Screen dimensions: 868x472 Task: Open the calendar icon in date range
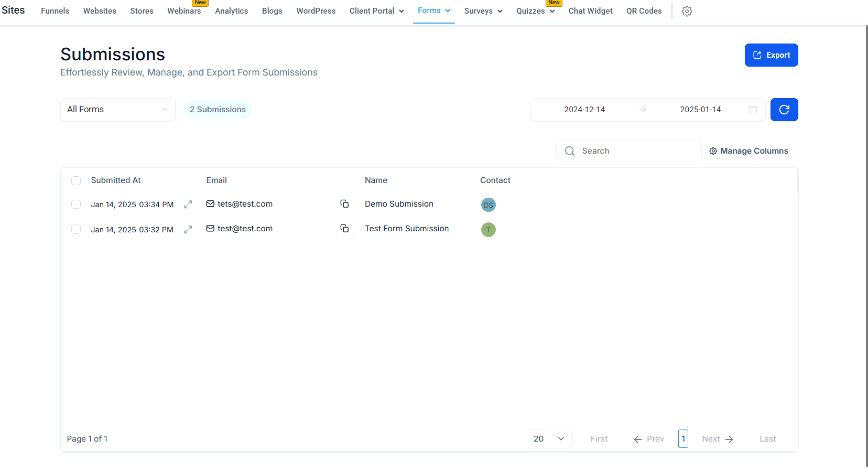tap(753, 110)
